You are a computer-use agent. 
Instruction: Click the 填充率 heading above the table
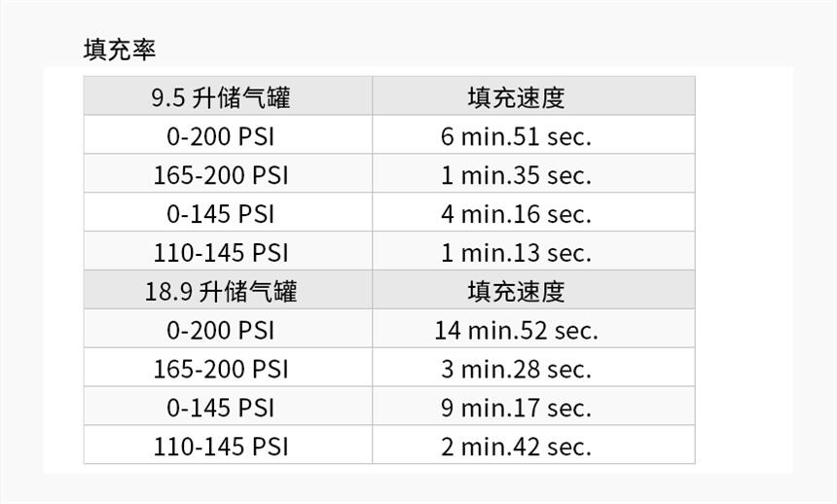(120, 50)
